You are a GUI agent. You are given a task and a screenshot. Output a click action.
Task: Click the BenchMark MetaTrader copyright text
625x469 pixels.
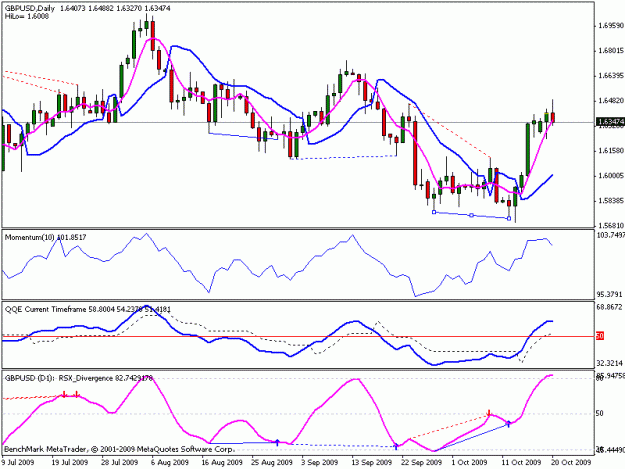[119, 449]
